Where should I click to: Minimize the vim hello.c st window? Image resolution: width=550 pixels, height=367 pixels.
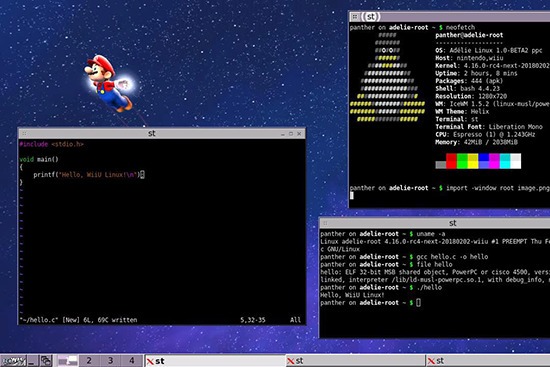[x=283, y=134]
